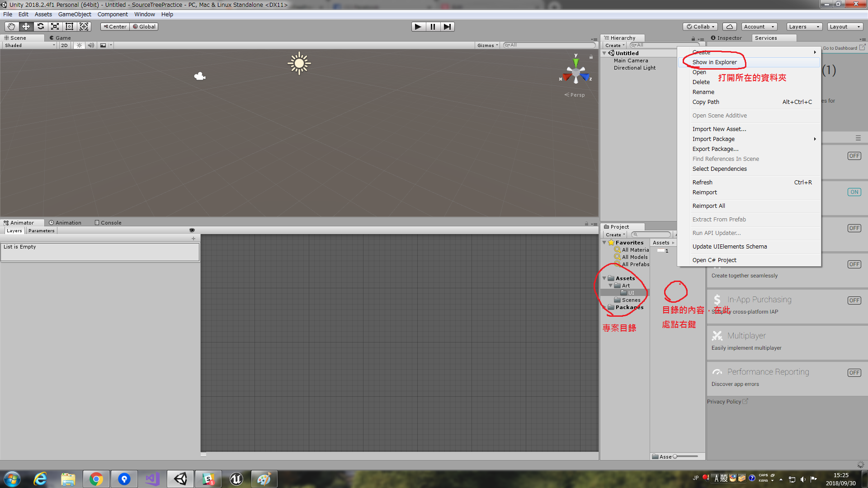Select the Rotate tool
Image resolution: width=868 pixels, height=488 pixels.
40,27
